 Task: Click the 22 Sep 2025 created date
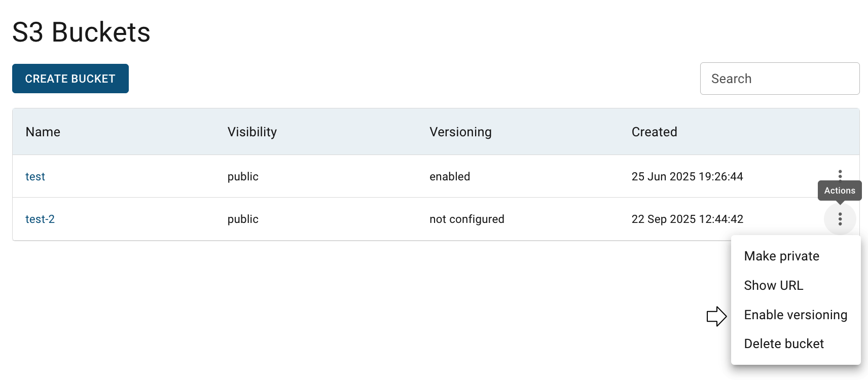click(x=687, y=219)
